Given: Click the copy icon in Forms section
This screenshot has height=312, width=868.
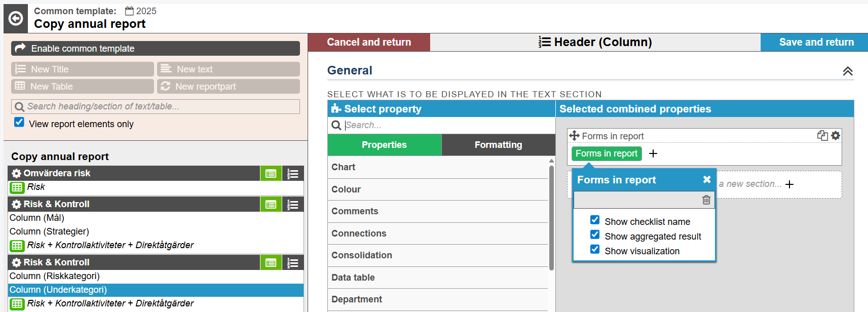Looking at the screenshot, I should pos(822,136).
